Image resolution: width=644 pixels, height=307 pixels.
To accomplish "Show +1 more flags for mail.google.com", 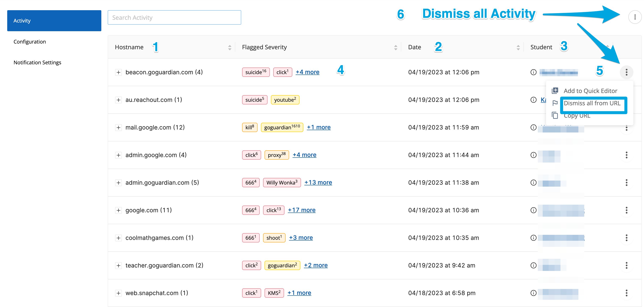I will pyautogui.click(x=318, y=127).
